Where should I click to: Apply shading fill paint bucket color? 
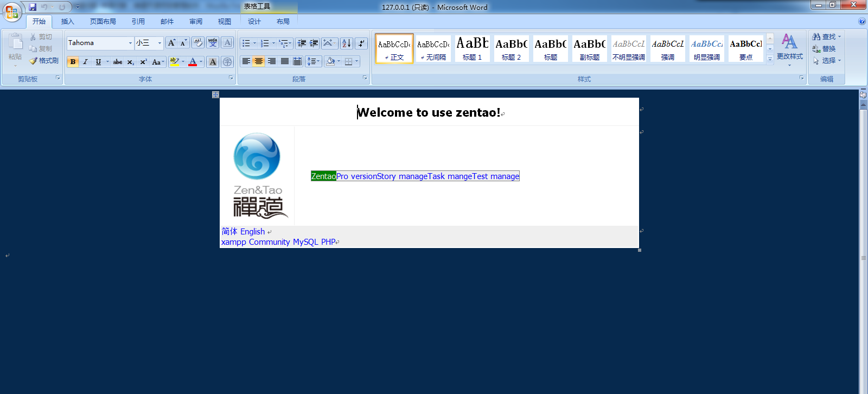tap(330, 61)
